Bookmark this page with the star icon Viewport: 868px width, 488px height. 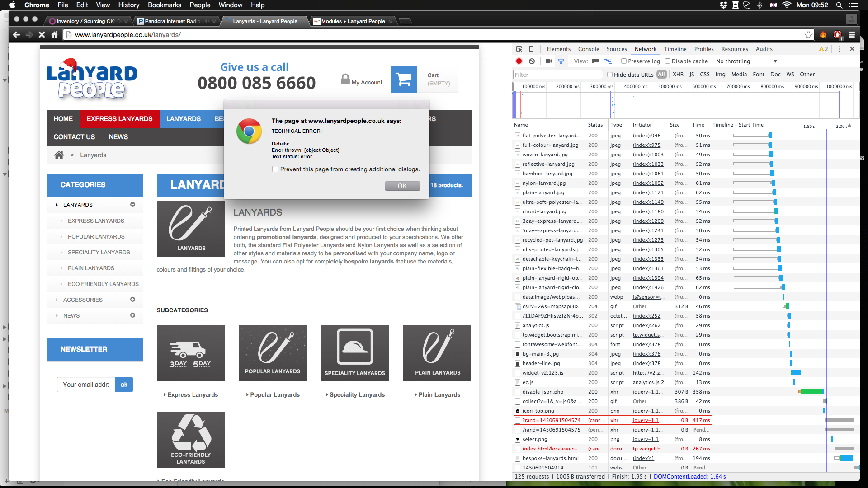[809, 35]
